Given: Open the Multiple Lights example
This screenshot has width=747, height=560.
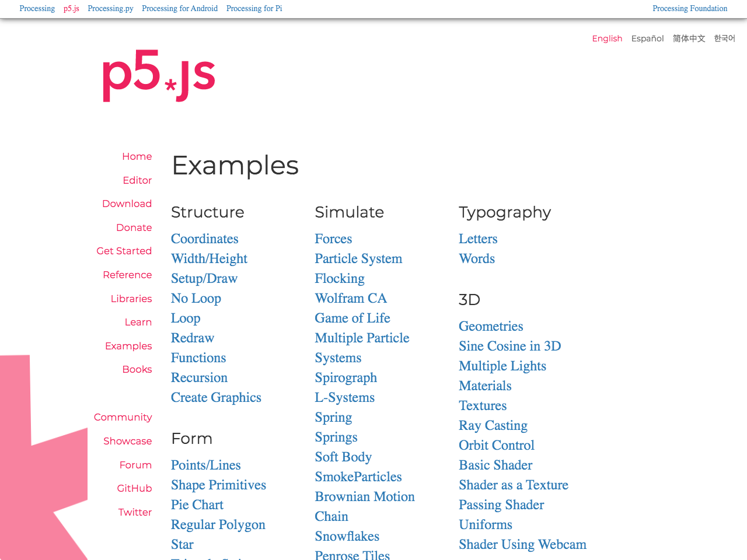Looking at the screenshot, I should click(502, 366).
